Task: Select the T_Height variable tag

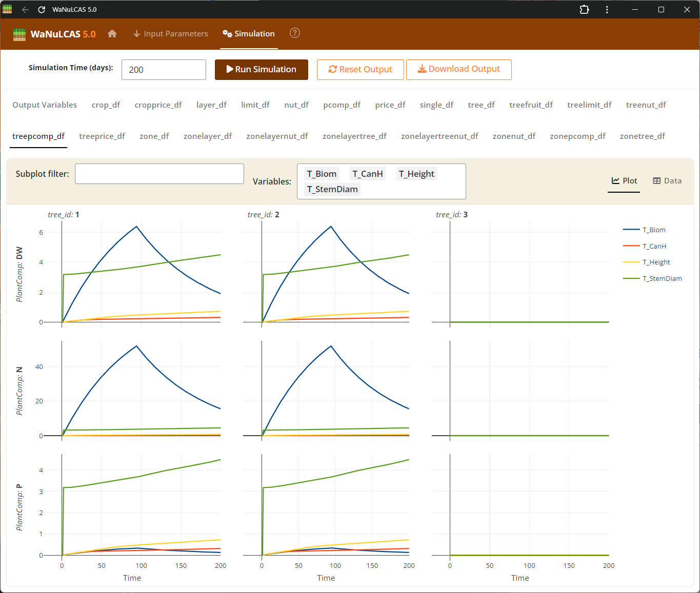Action: [416, 174]
